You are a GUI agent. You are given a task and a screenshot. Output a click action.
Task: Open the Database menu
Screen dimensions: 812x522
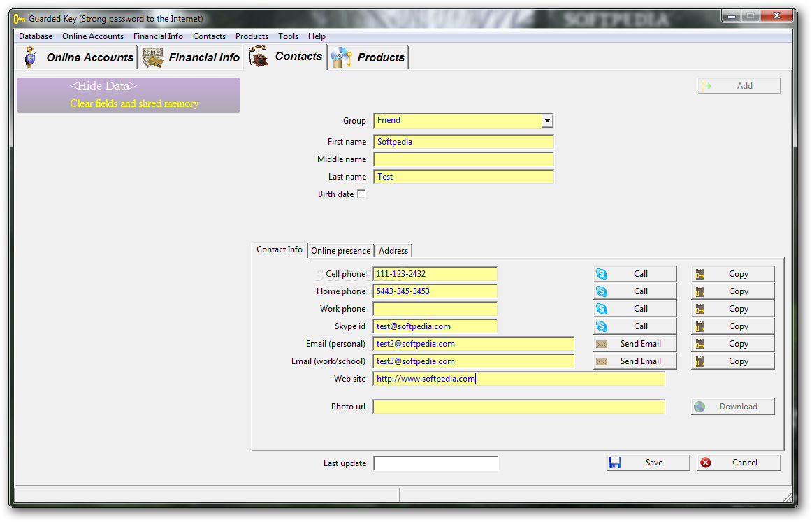click(x=36, y=36)
